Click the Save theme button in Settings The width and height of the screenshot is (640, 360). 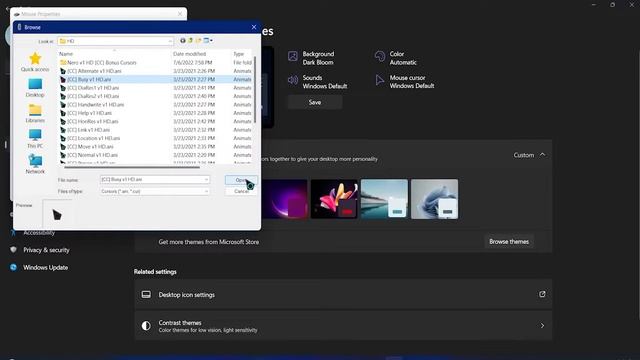pos(315,102)
